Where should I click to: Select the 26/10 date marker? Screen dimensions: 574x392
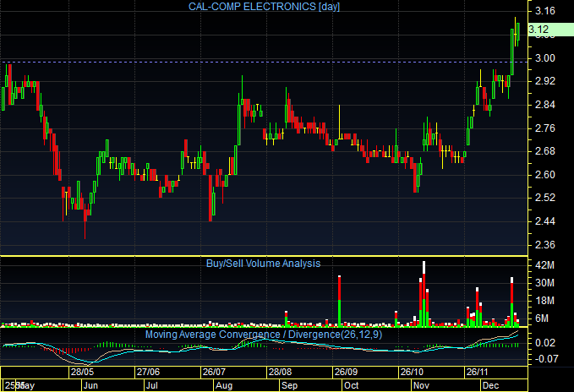coord(412,373)
